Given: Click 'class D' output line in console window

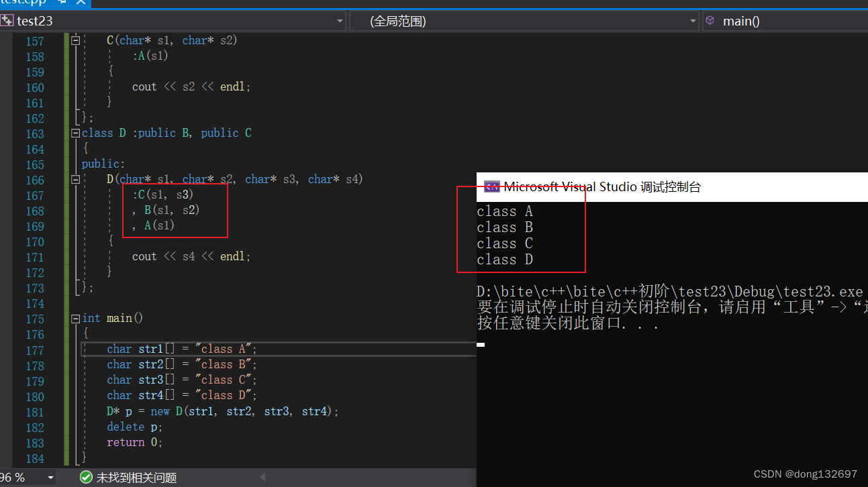Looking at the screenshot, I should pyautogui.click(x=505, y=260).
